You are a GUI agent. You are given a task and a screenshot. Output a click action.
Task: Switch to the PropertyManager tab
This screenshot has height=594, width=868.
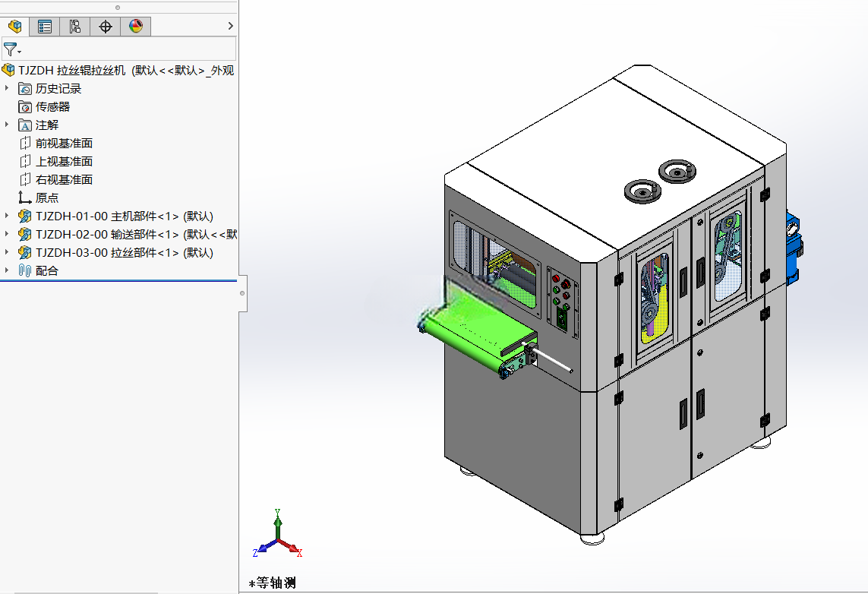(x=45, y=26)
